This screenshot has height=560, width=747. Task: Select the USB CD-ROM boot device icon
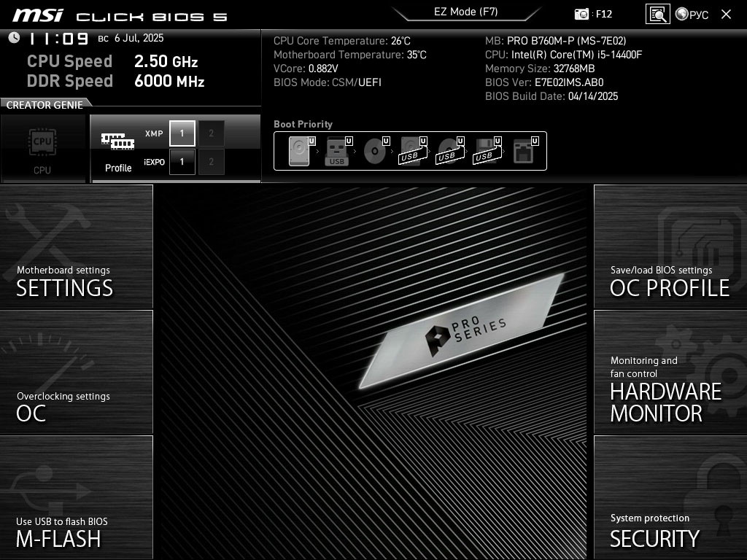(449, 151)
